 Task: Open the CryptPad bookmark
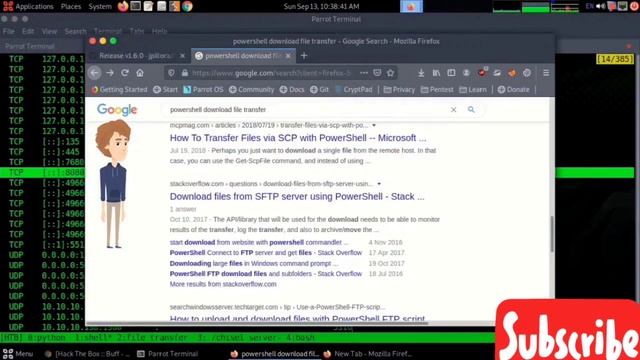(x=353, y=89)
